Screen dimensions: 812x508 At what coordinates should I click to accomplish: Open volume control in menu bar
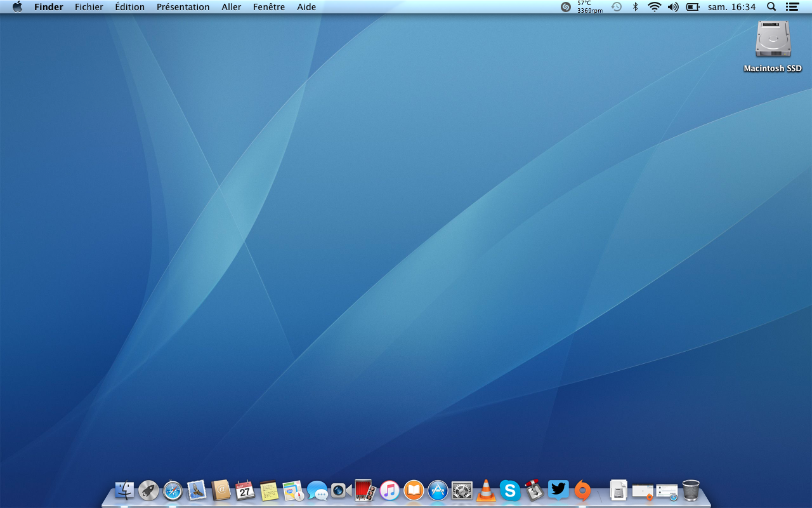point(673,7)
